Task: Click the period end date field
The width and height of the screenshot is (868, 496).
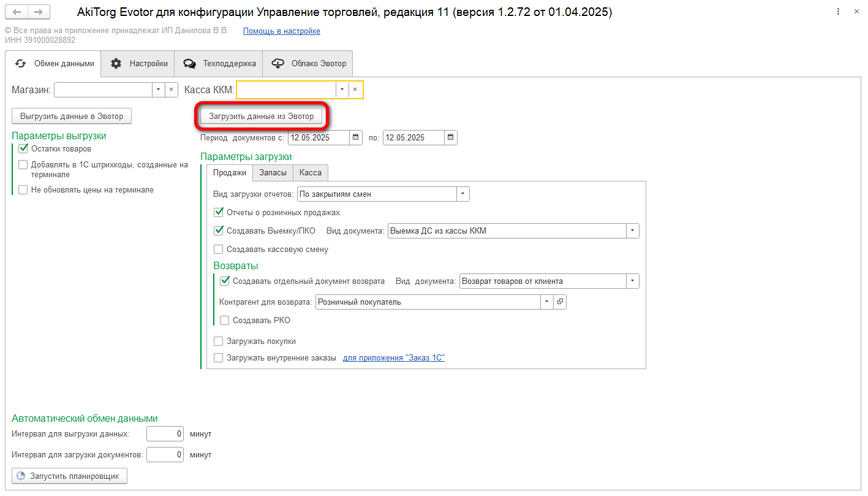Action: pos(414,137)
